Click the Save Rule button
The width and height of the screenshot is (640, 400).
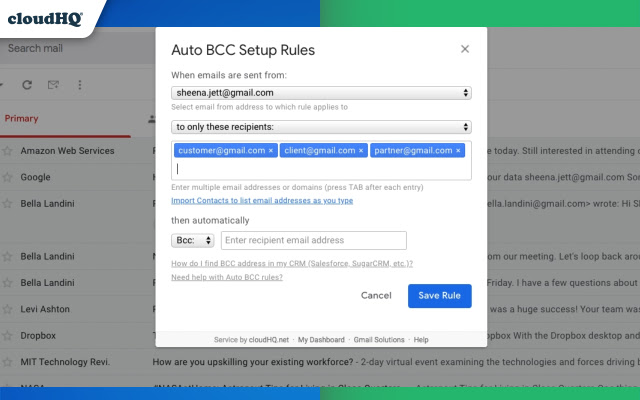tap(439, 296)
